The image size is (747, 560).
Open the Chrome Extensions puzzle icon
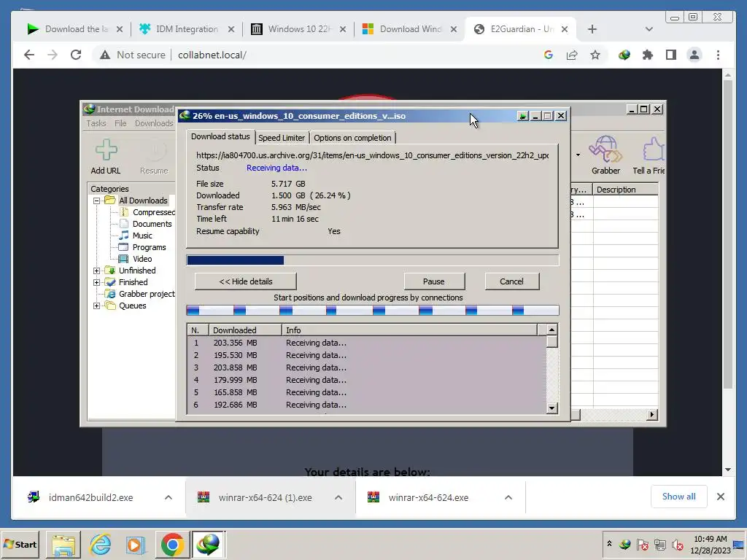click(648, 55)
